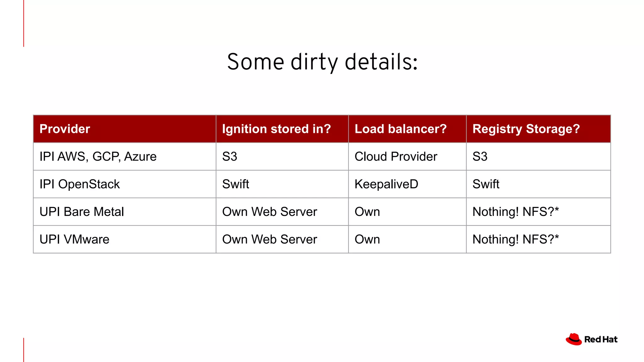This screenshot has width=644, height=362.
Task: Click the 'UPI VMware' cell
Action: [x=74, y=239]
